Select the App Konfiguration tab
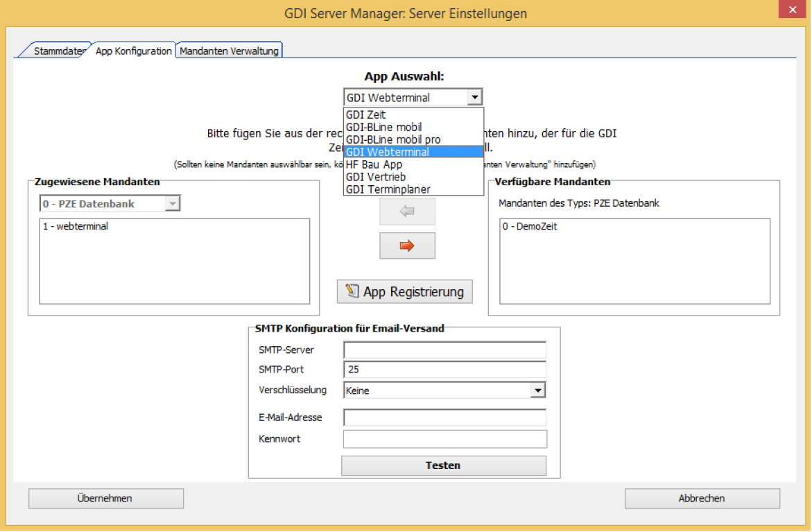This screenshot has width=812, height=532. tap(134, 51)
